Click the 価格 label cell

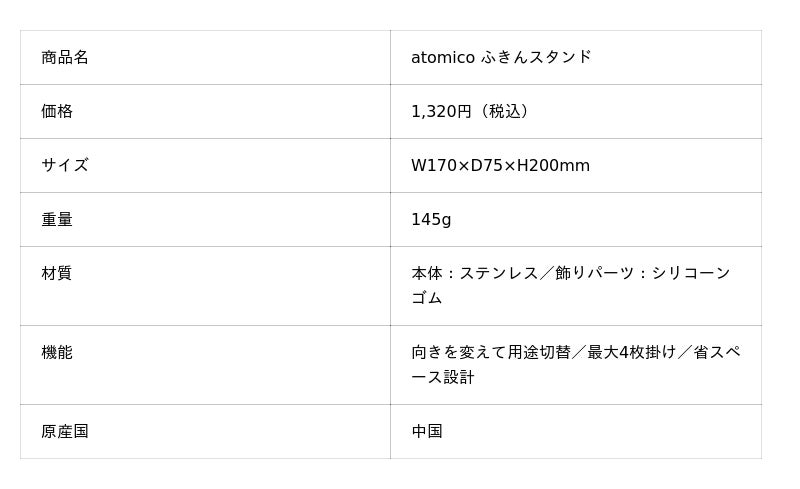[57, 111]
